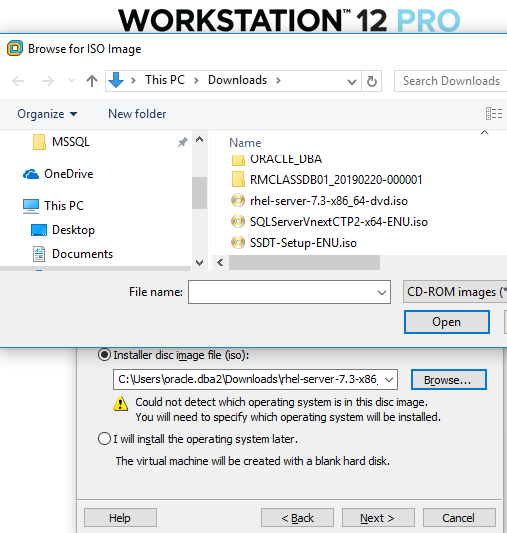This screenshot has height=533, width=507.
Task: Select 'I will install the operating system later'
Action: pos(104,439)
